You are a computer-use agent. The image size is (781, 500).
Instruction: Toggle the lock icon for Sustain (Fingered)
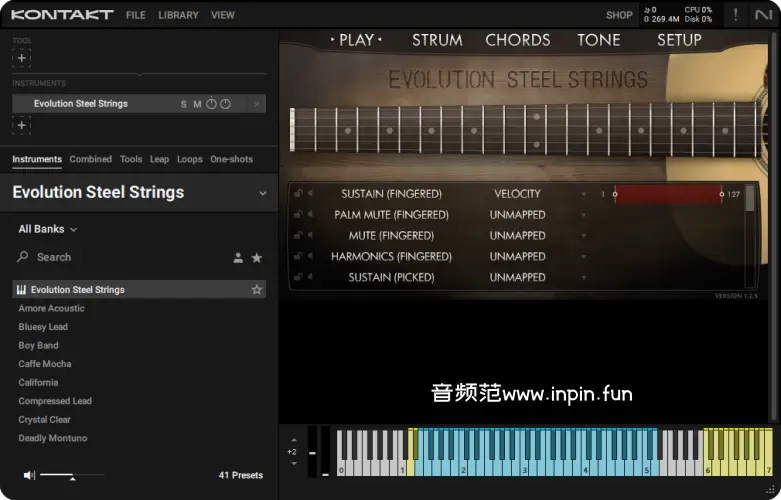pyautogui.click(x=299, y=194)
